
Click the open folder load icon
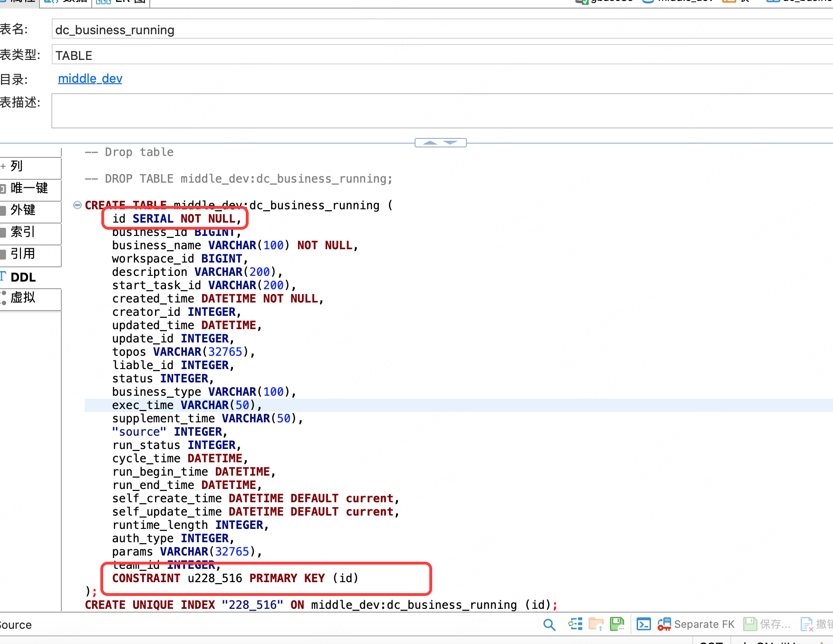point(596,624)
